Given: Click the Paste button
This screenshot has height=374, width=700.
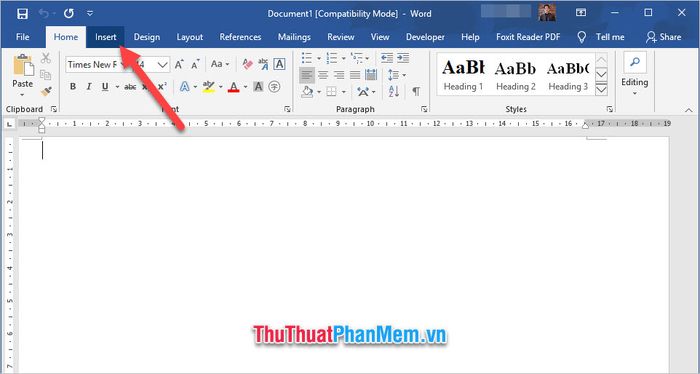Looking at the screenshot, I should (23, 75).
